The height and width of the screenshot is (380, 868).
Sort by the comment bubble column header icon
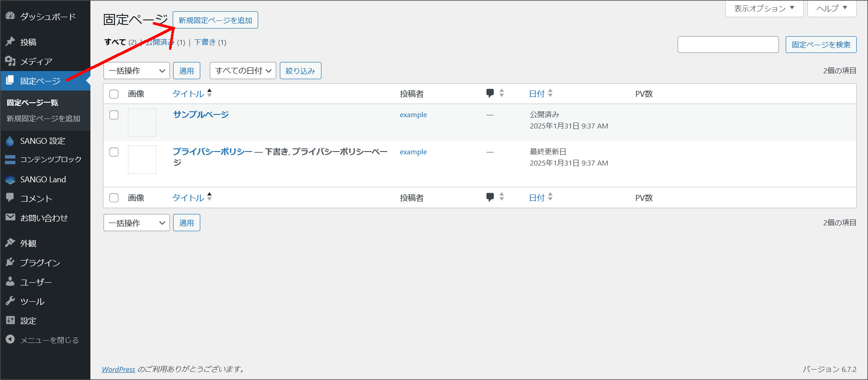[490, 93]
